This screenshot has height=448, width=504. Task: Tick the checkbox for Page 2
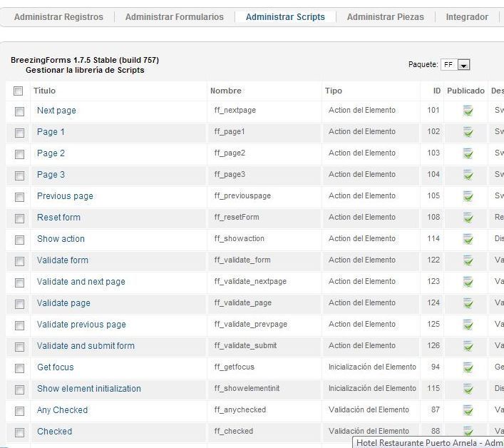(x=20, y=154)
